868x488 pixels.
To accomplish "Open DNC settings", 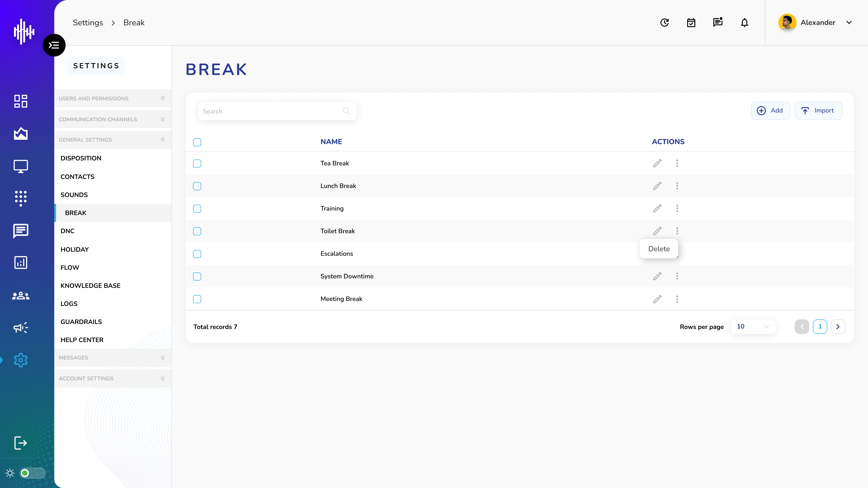I will coord(67,231).
